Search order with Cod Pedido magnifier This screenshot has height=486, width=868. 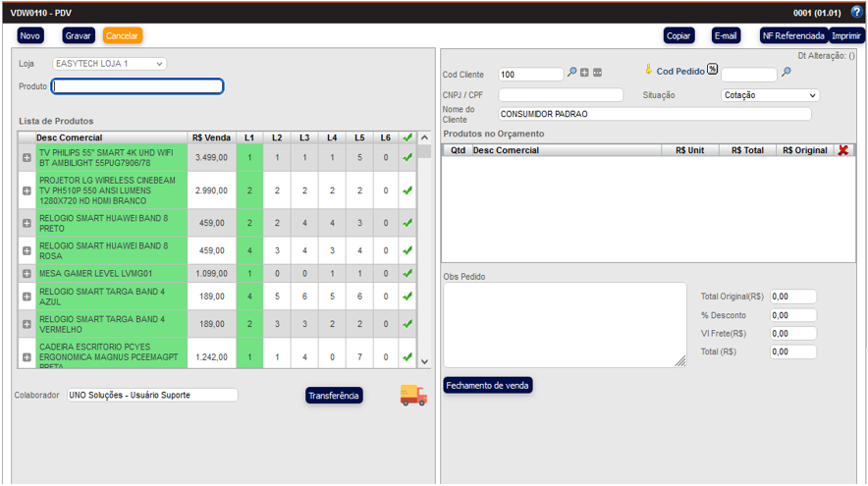(786, 73)
